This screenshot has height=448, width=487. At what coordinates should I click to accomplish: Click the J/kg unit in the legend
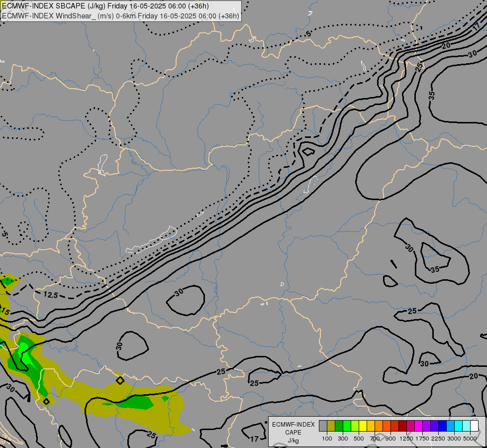(x=293, y=441)
